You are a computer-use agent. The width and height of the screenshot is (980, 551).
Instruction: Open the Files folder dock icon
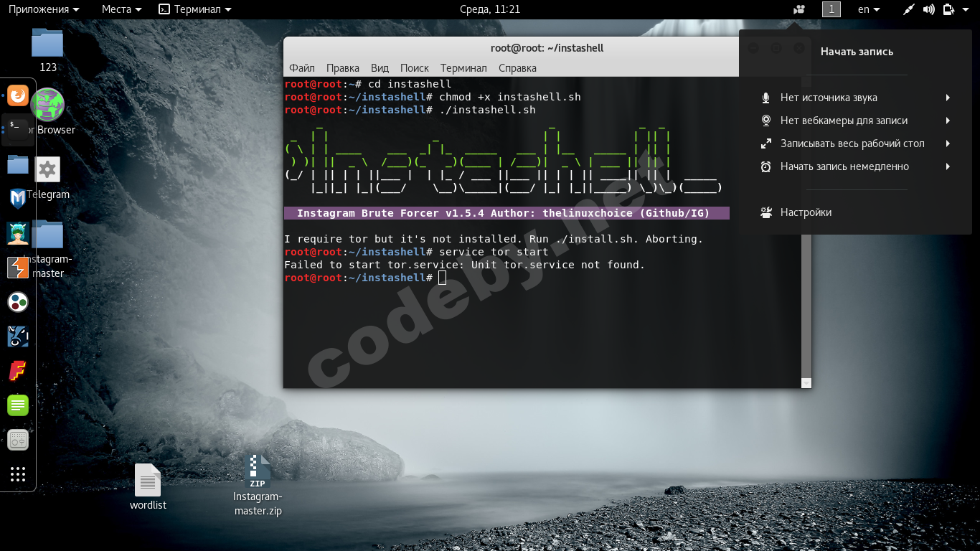click(18, 164)
